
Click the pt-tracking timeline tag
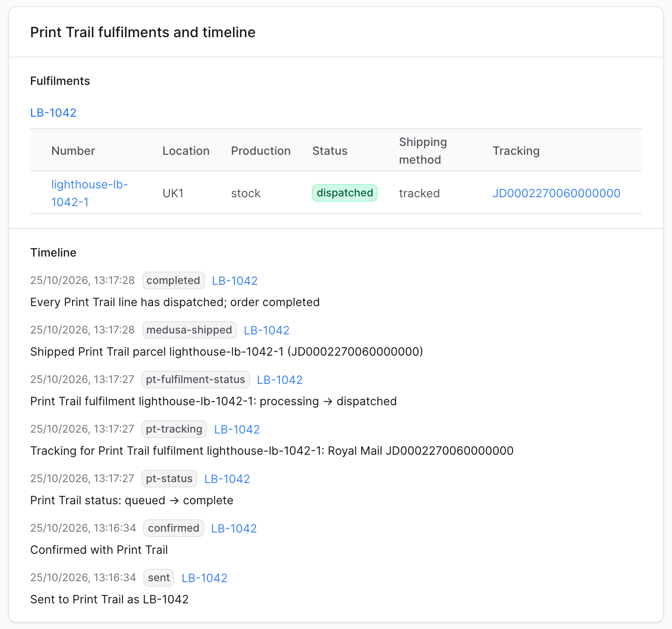coord(174,429)
